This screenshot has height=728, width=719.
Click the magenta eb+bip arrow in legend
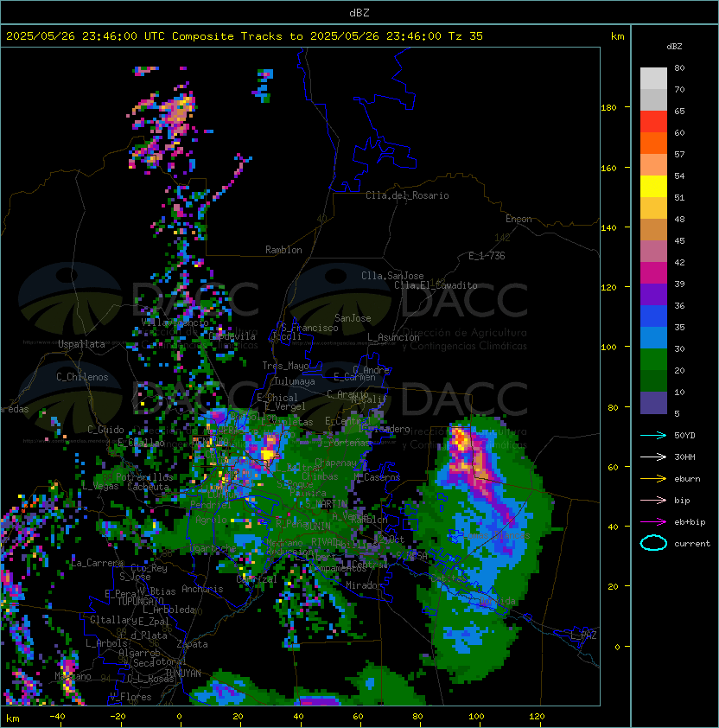pos(653,522)
